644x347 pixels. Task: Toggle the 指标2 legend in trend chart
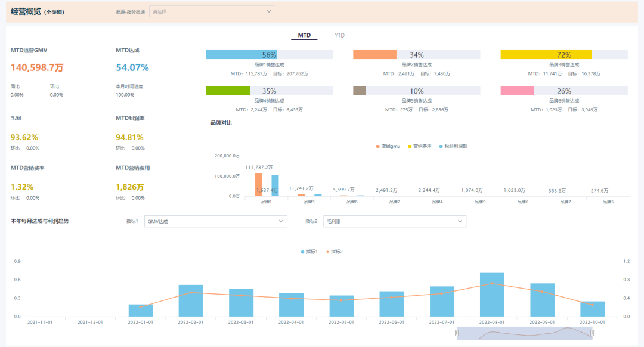click(334, 252)
